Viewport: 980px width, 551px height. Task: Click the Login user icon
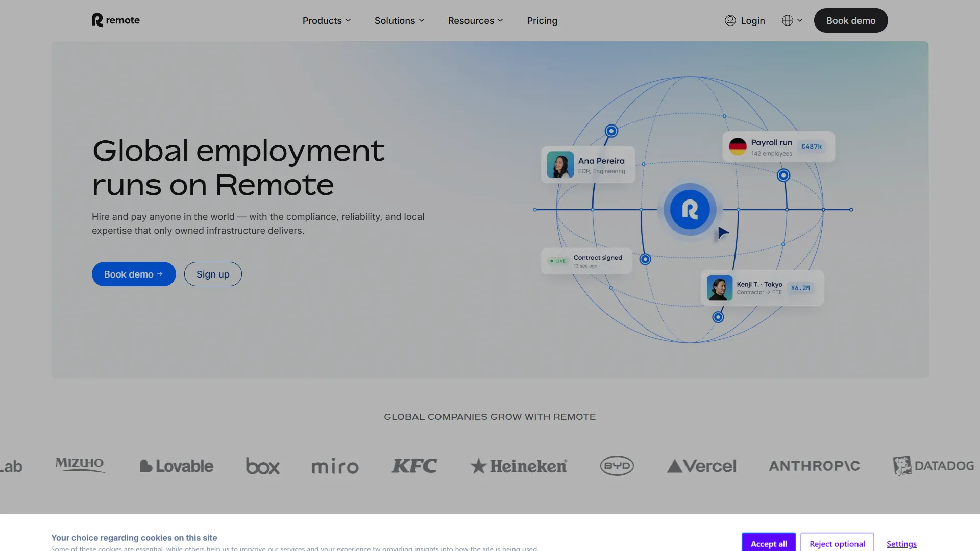pyautogui.click(x=730, y=20)
